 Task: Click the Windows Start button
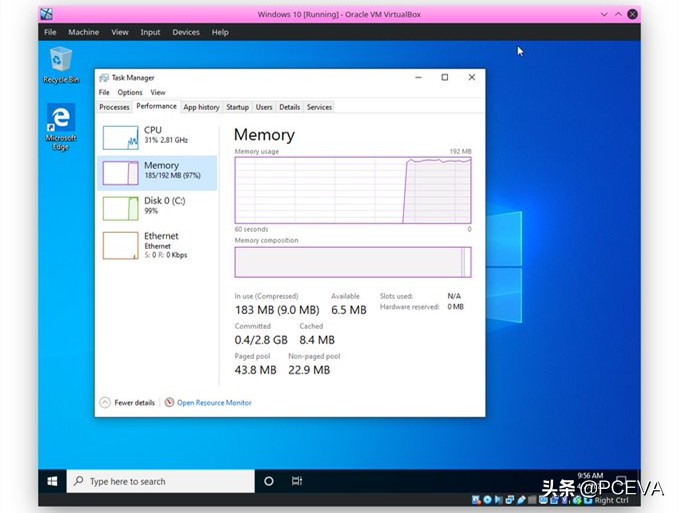(52, 481)
